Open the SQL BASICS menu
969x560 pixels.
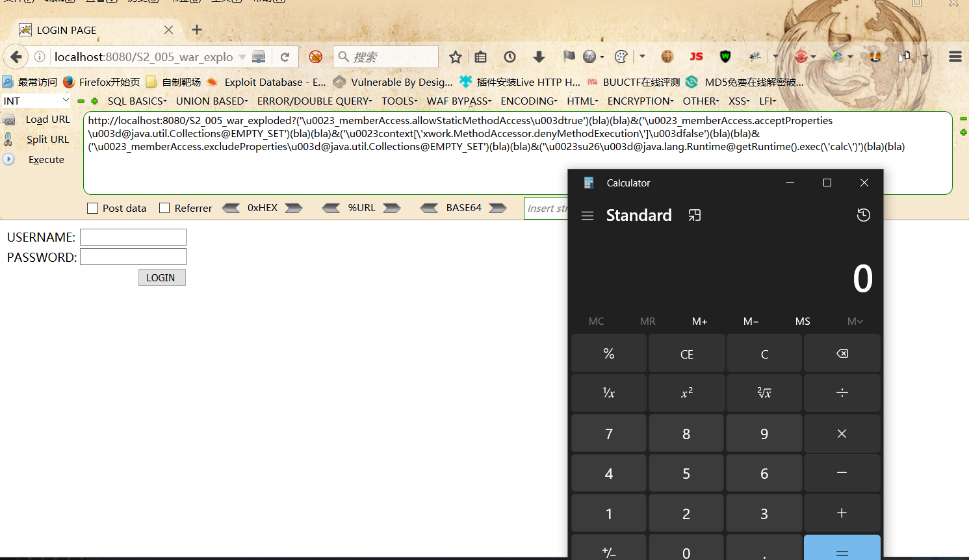pos(137,101)
